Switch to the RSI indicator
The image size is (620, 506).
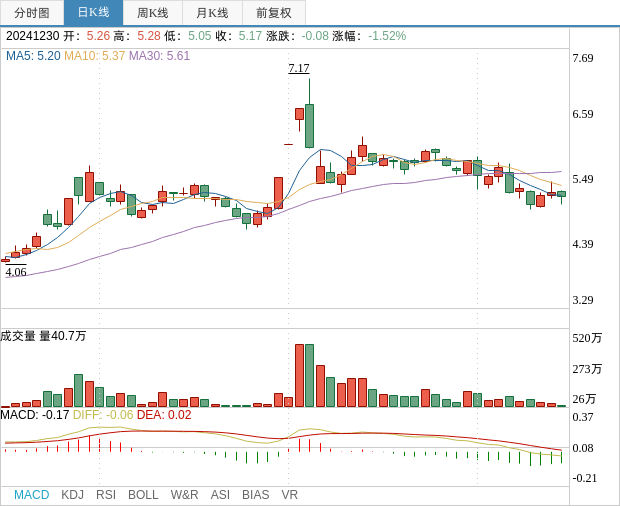click(106, 495)
